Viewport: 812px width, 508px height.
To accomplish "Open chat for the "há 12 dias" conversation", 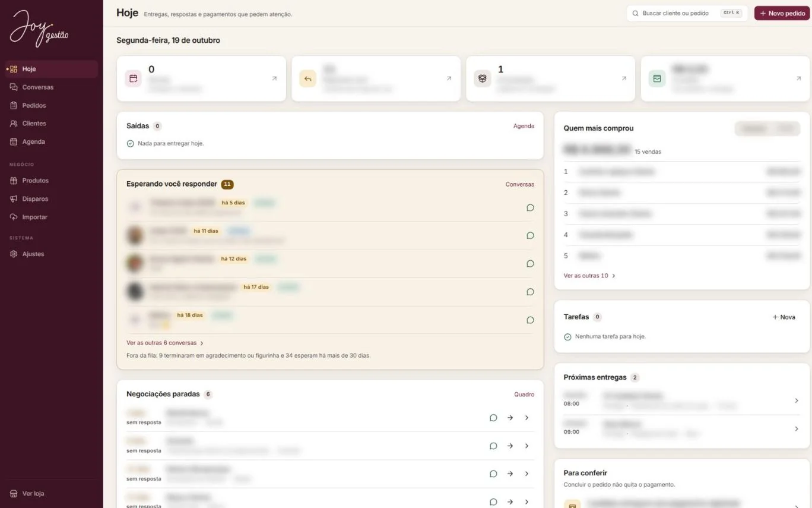I will (530, 263).
